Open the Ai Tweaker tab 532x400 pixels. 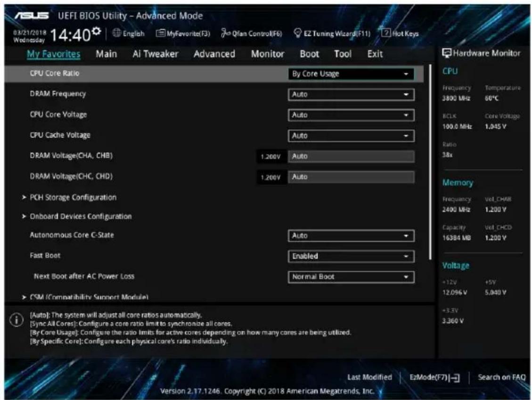click(156, 54)
